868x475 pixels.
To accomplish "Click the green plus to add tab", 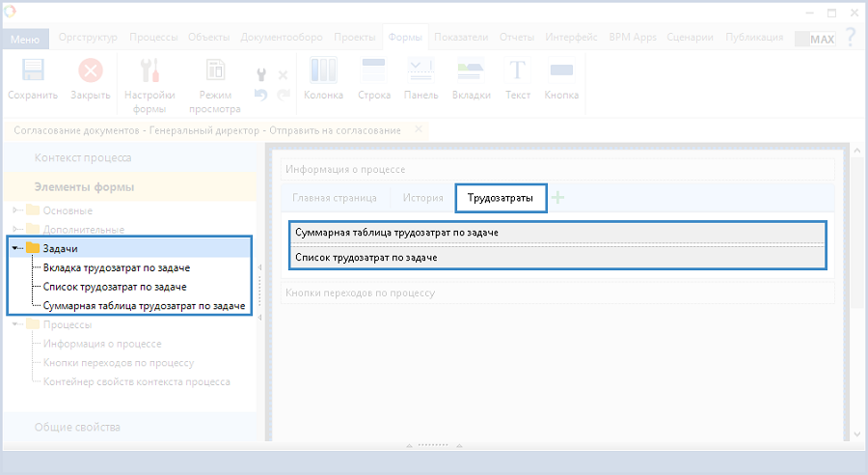I will pyautogui.click(x=557, y=197).
